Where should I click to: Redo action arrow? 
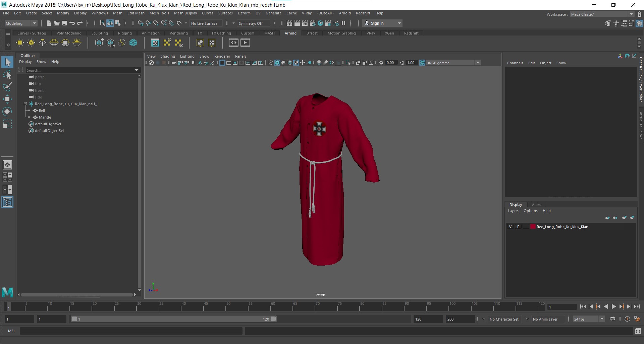(x=80, y=23)
